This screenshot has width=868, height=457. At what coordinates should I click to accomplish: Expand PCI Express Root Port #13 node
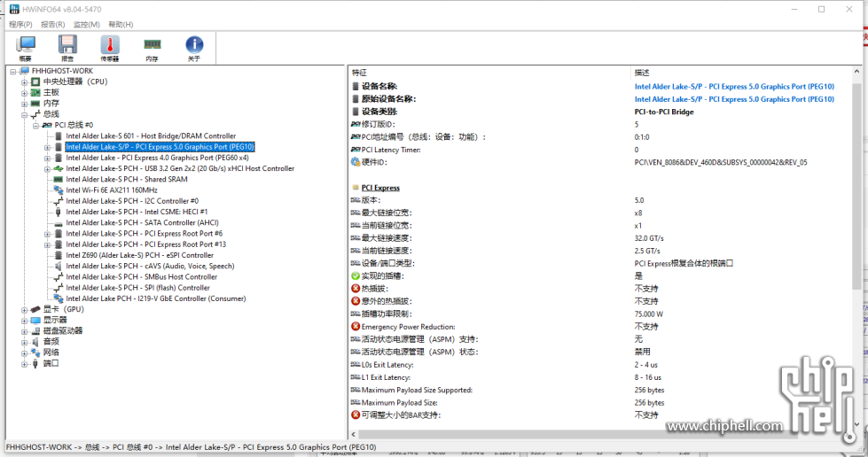[x=47, y=244]
